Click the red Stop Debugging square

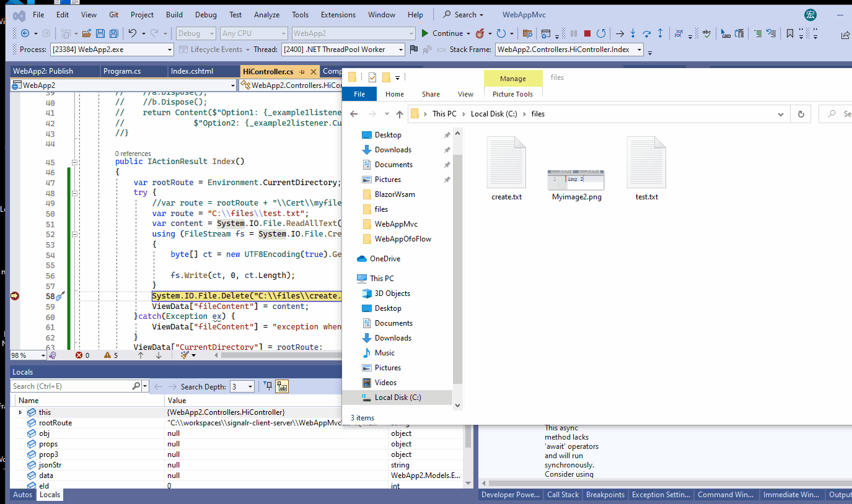click(587, 33)
